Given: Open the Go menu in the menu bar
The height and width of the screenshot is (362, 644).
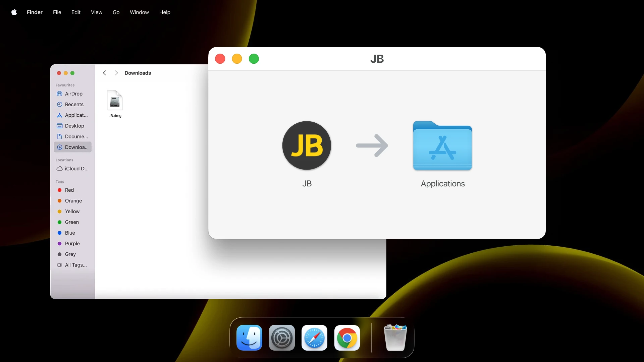Looking at the screenshot, I should (116, 12).
